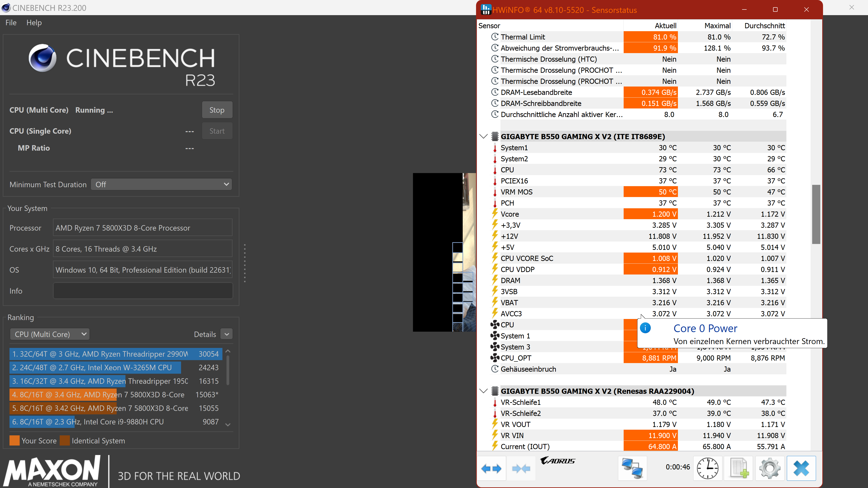
Task: Click the blue info icon in the Core 0 Power tooltip
Action: (645, 328)
